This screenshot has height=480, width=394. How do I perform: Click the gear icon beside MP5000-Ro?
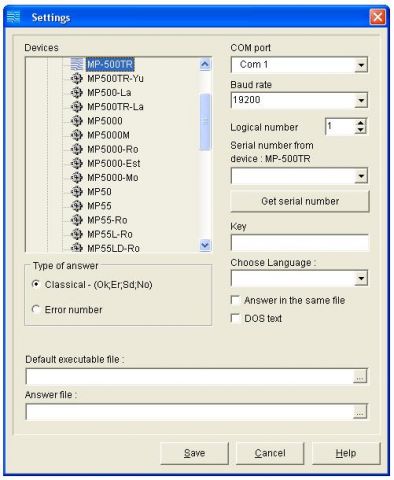(x=77, y=149)
